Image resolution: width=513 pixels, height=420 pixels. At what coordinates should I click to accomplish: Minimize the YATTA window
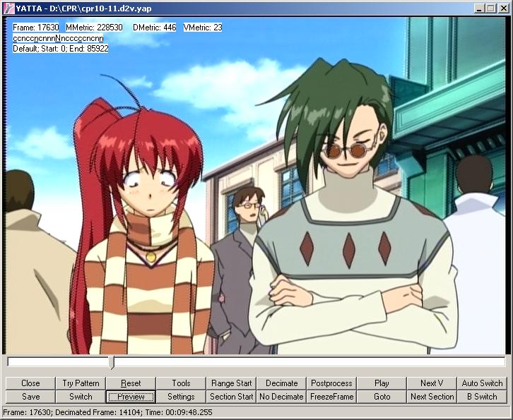tap(479, 8)
